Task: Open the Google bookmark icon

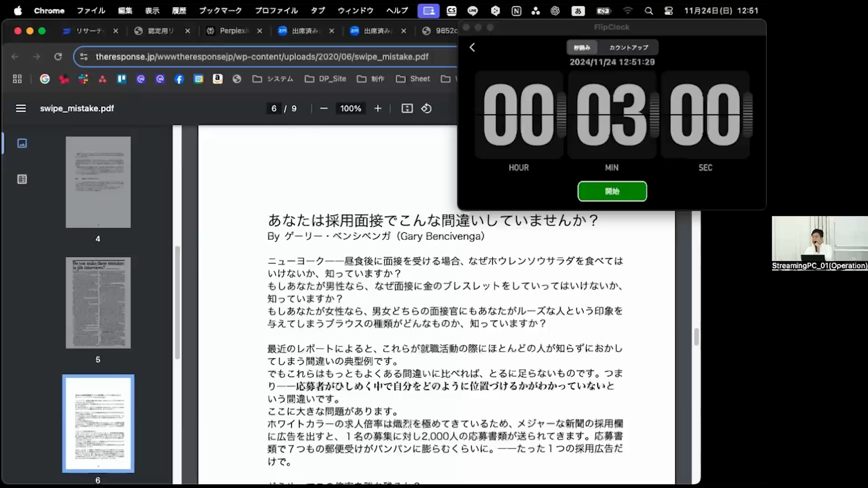Action: [x=45, y=79]
